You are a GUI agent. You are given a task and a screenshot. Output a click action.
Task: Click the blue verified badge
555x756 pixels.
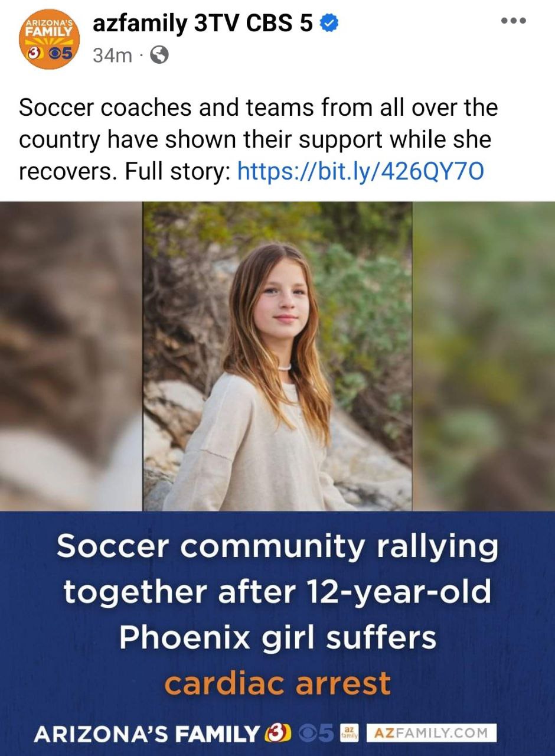point(329,24)
